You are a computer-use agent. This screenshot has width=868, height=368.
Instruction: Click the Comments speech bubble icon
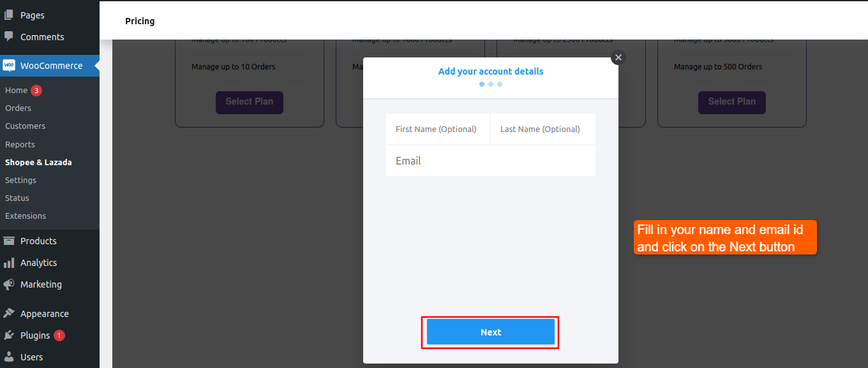9,36
